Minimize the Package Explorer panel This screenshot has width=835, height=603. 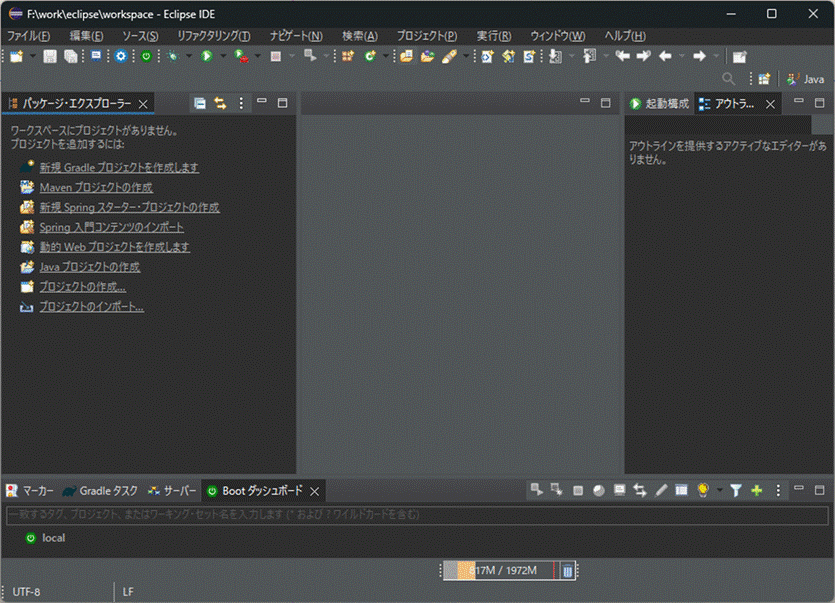(x=262, y=101)
